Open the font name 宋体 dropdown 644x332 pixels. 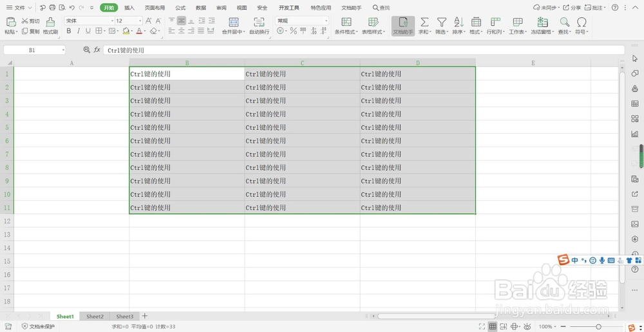(x=113, y=21)
